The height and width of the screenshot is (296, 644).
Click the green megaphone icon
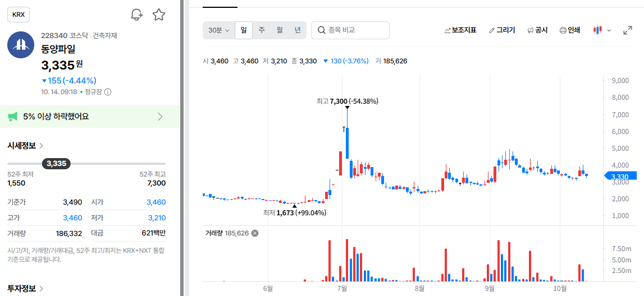point(13,117)
